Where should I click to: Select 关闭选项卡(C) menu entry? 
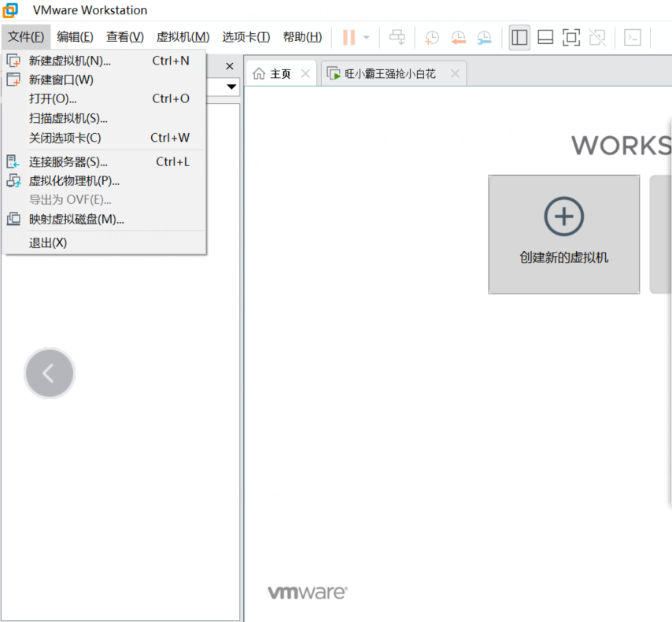(104, 138)
